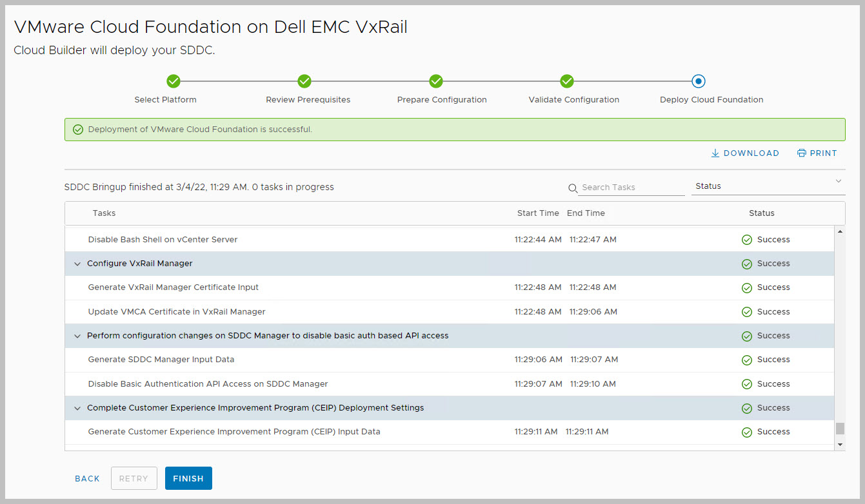The width and height of the screenshot is (865, 504).
Task: Click the task list scrollbar down arrow
Action: click(x=840, y=445)
